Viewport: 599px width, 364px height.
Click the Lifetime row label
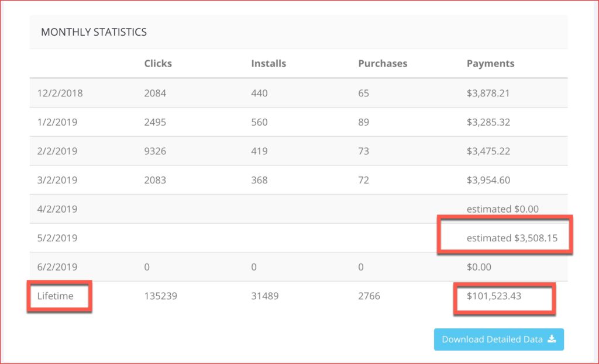click(x=55, y=296)
